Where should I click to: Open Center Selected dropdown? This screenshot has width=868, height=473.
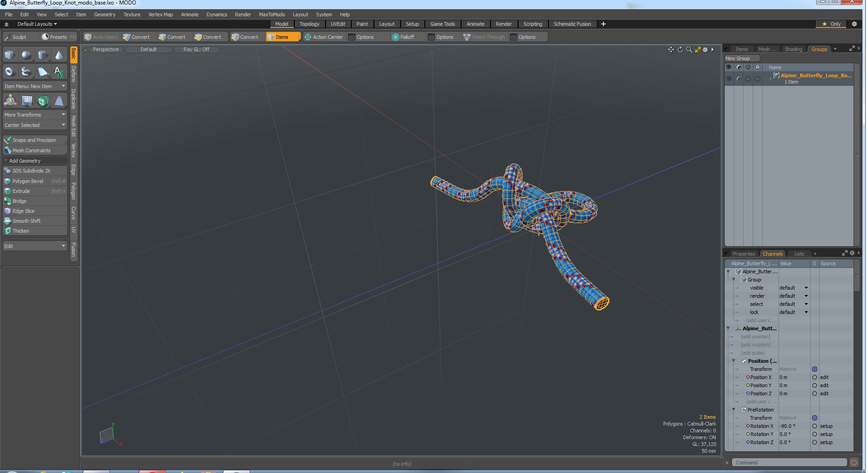point(35,125)
